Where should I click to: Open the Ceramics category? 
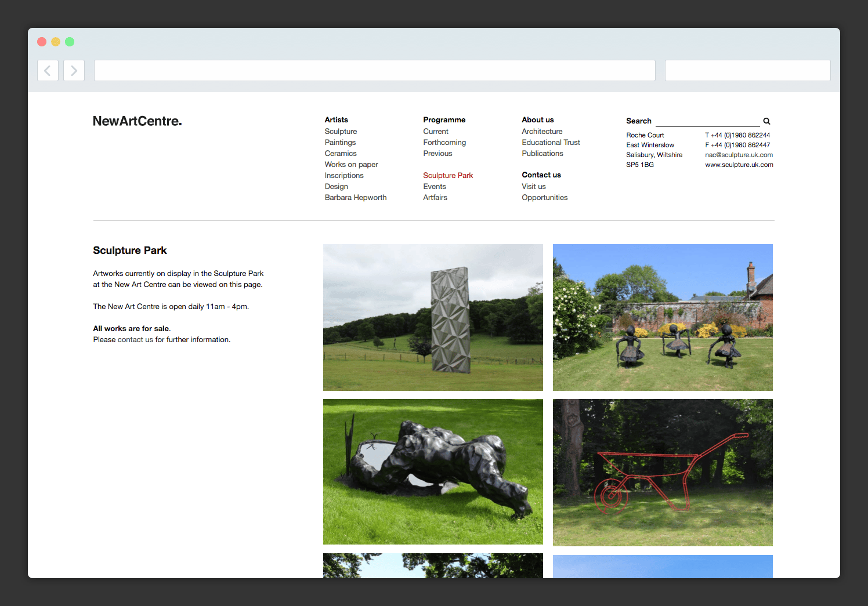(x=341, y=154)
